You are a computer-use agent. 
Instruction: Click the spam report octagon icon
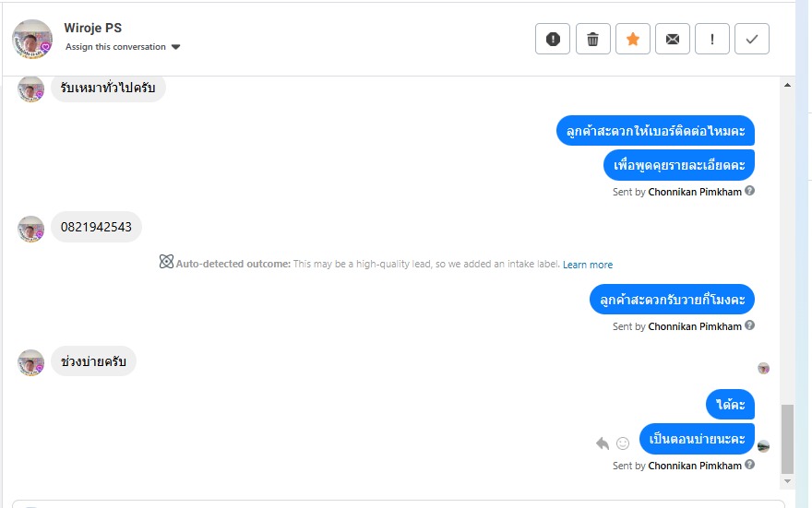pos(553,39)
